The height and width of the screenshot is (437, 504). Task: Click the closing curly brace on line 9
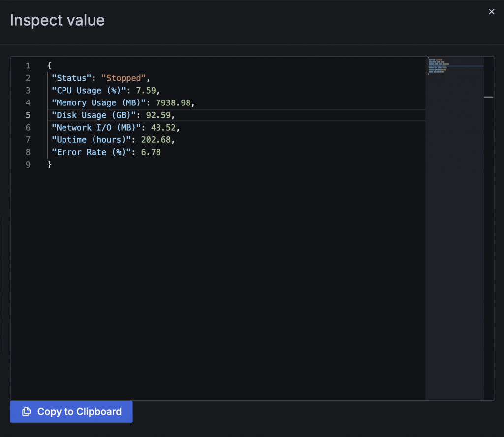[49, 164]
